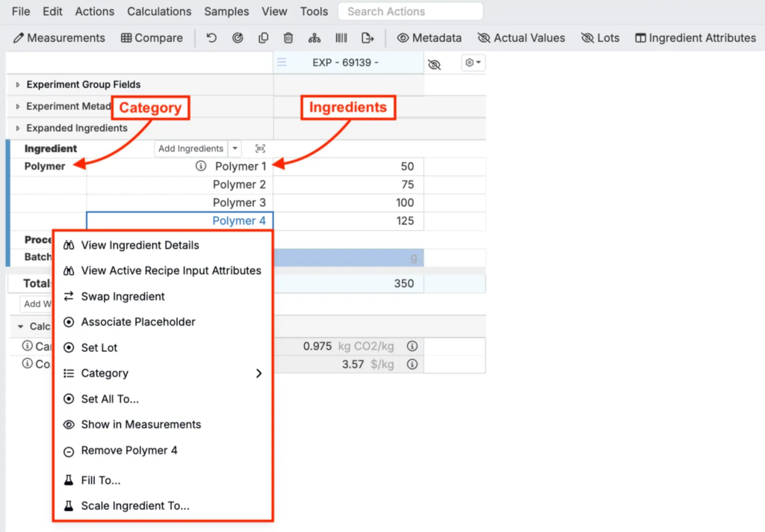The image size is (765, 532).
Task: Click the trash delete icon
Action: click(288, 38)
